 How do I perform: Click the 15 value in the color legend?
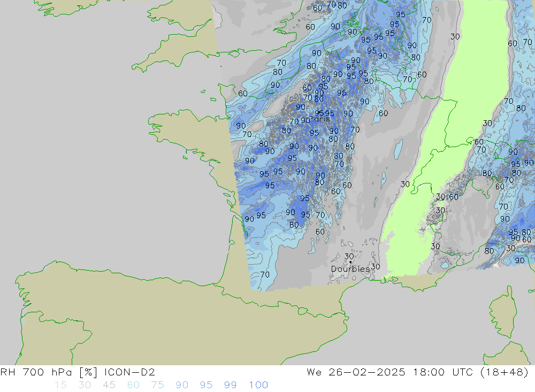60,385
